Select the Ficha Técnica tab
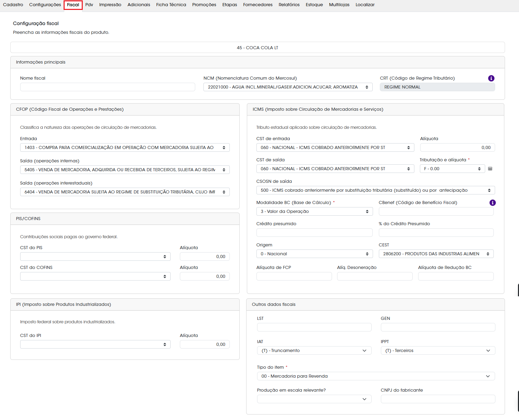The image size is (519, 420). (x=171, y=5)
